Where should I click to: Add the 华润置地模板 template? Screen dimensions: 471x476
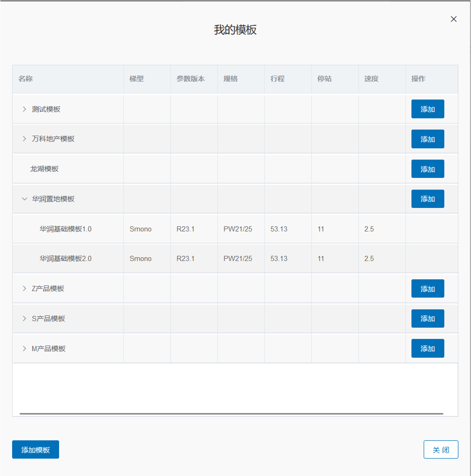427,199
